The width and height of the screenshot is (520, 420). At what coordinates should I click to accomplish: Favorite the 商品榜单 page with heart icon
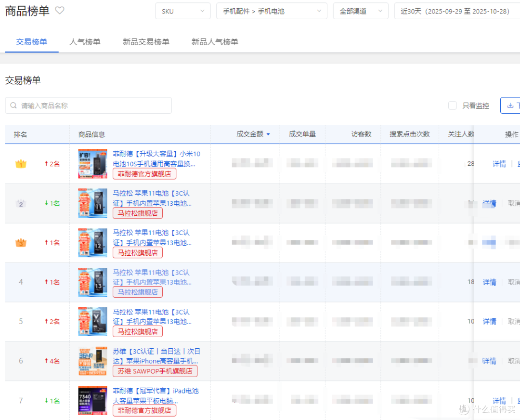pos(60,11)
